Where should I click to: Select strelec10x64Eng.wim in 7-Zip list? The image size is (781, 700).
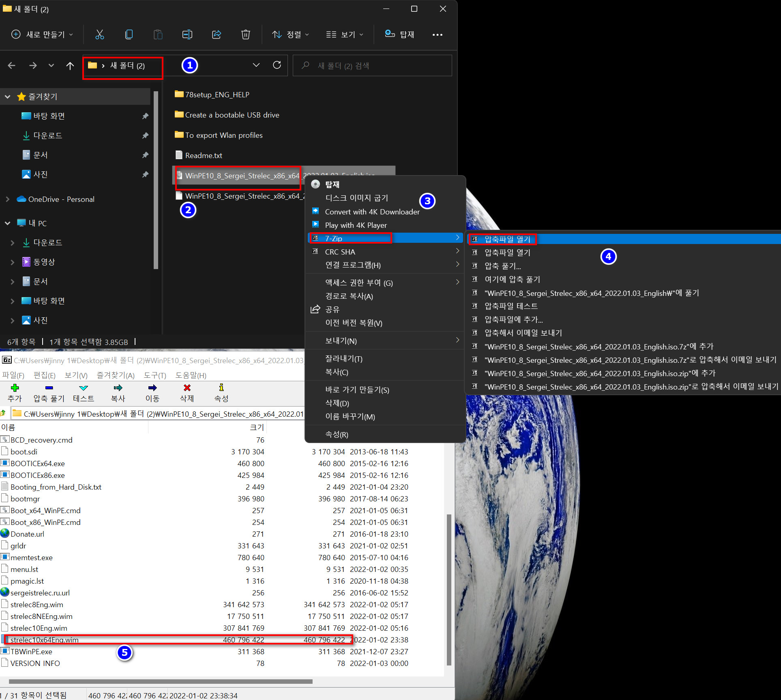pyautogui.click(x=45, y=640)
